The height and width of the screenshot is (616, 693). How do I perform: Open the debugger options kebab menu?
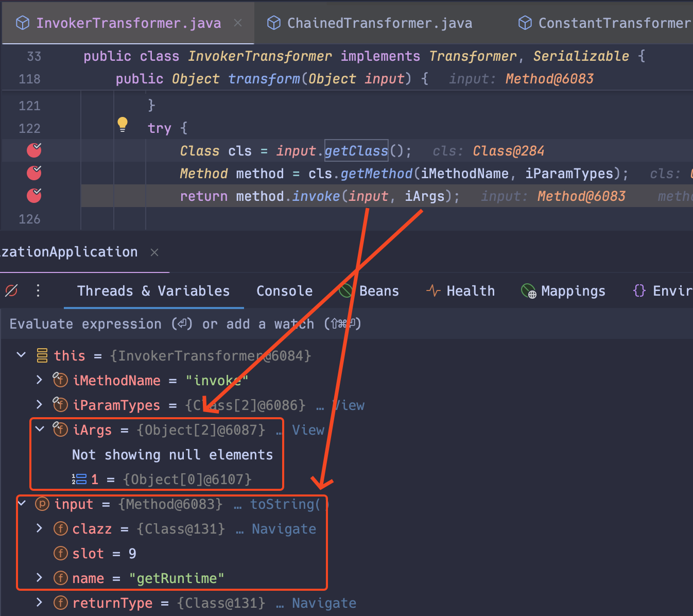coord(38,290)
